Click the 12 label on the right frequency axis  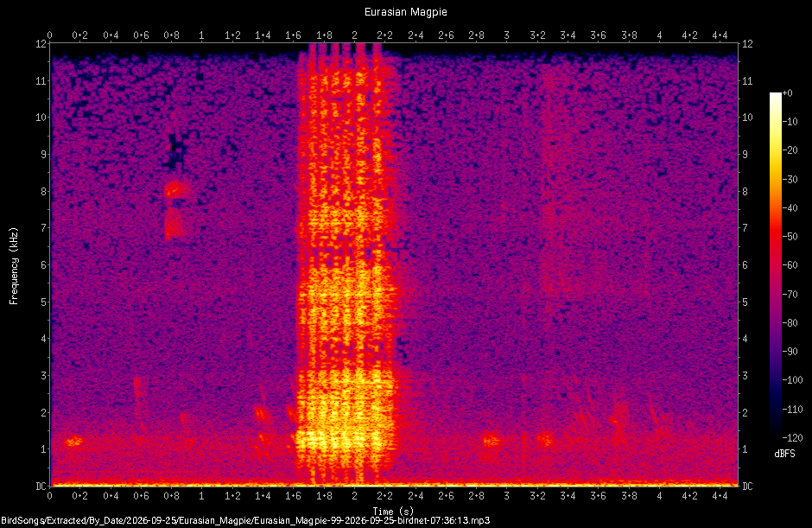pos(747,44)
